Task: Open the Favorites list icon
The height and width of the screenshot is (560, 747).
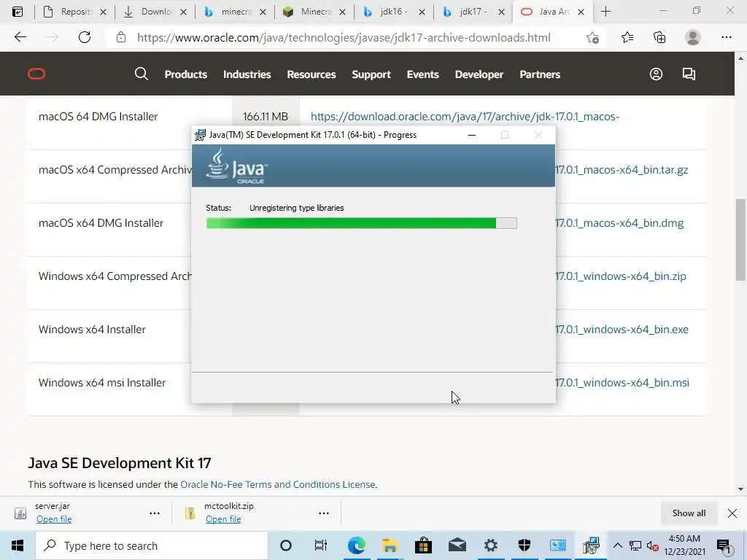Action: (627, 37)
